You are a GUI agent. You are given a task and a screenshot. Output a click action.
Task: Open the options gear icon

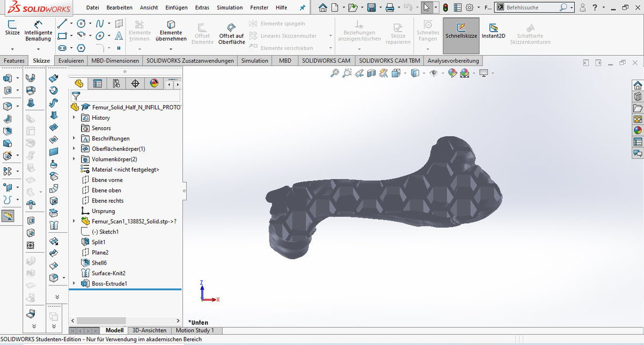point(469,8)
